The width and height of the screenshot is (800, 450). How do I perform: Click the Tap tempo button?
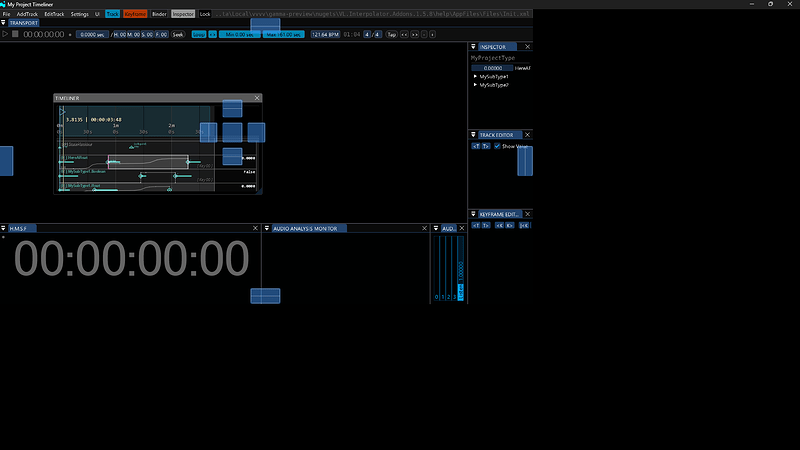(391, 34)
